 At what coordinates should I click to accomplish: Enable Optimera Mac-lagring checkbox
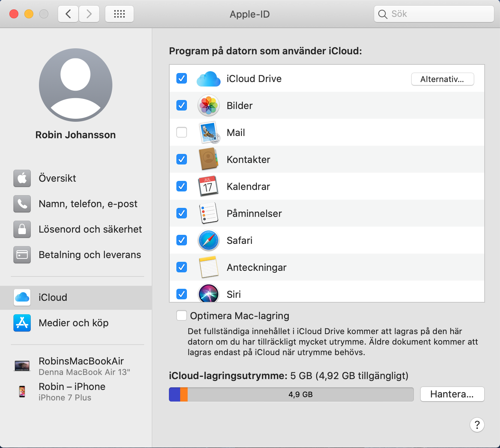182,316
